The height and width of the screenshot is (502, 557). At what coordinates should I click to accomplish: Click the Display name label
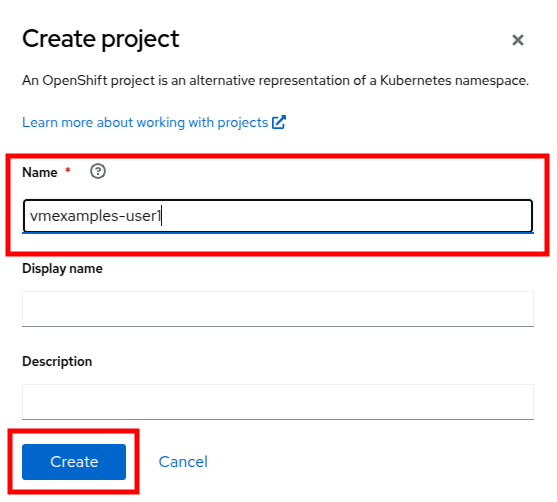62,269
